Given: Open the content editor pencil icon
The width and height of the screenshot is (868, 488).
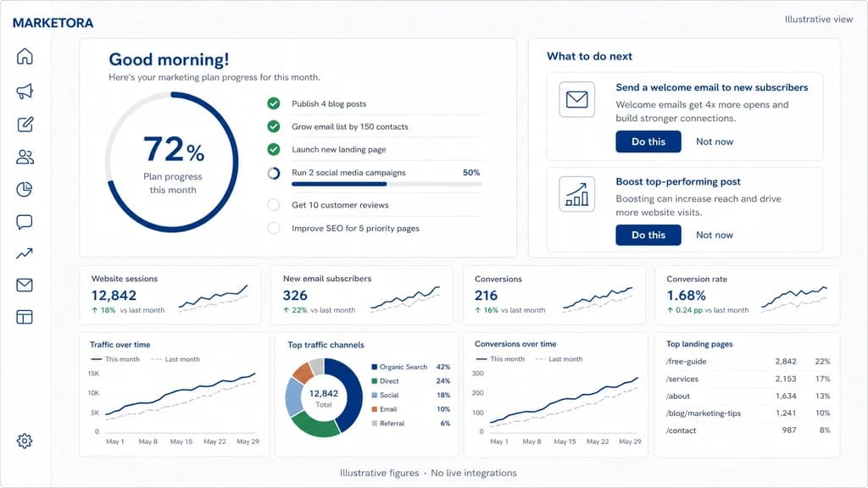Looking at the screenshot, I should pyautogui.click(x=25, y=125).
